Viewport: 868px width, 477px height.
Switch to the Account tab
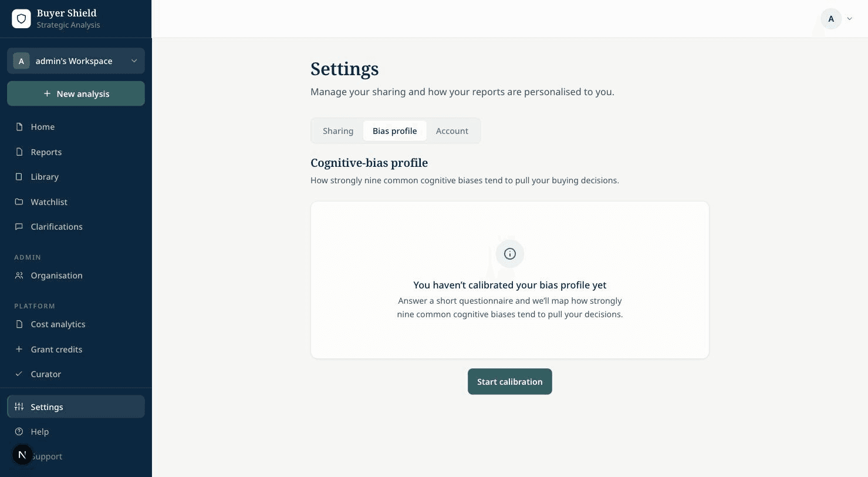click(x=452, y=131)
